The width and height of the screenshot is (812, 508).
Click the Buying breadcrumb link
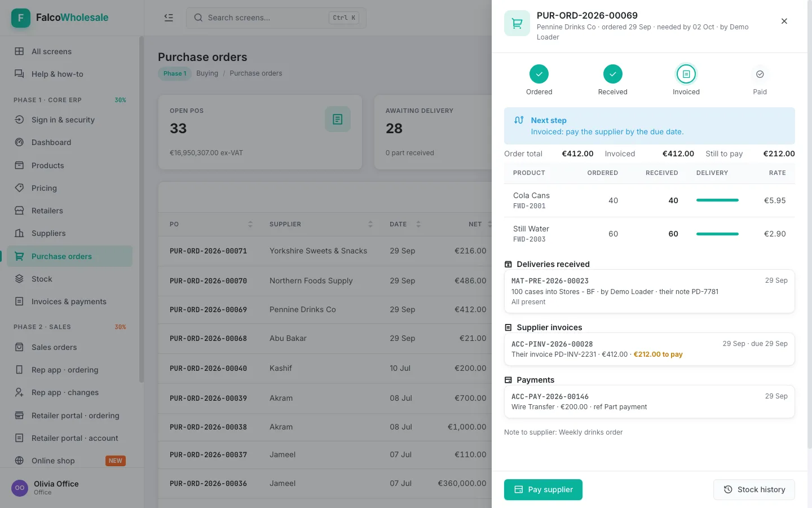coord(207,73)
